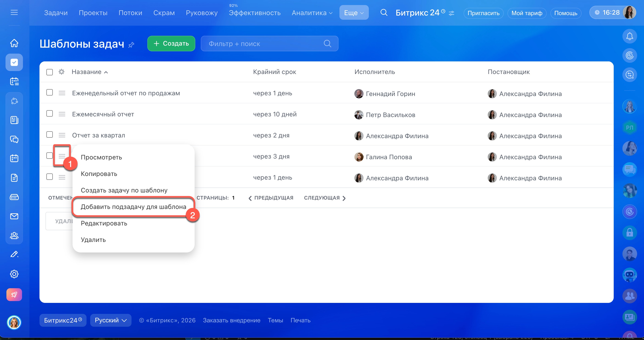Click the table settings gear icon
Image resolution: width=644 pixels, height=340 pixels.
(62, 72)
